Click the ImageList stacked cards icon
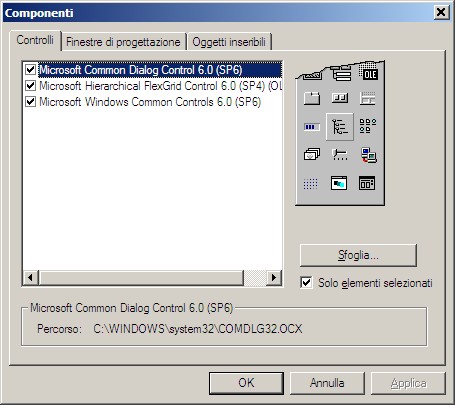The image size is (455, 405). (312, 155)
